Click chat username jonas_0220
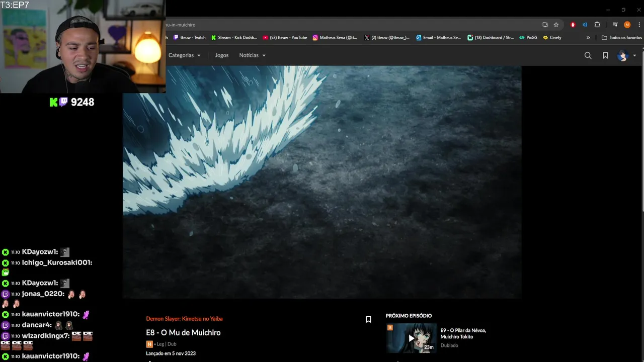The width and height of the screenshot is (644, 362). [43, 294]
